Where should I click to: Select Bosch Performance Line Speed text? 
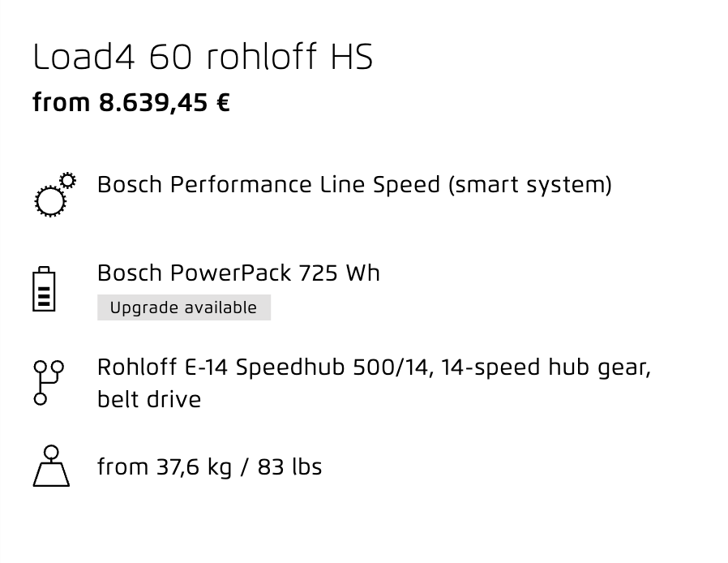[x=268, y=184]
